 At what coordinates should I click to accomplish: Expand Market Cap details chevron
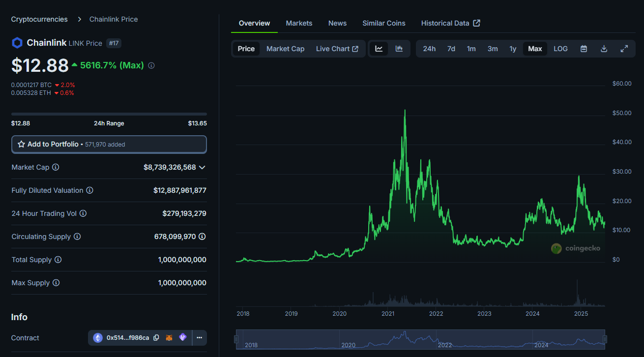point(202,167)
